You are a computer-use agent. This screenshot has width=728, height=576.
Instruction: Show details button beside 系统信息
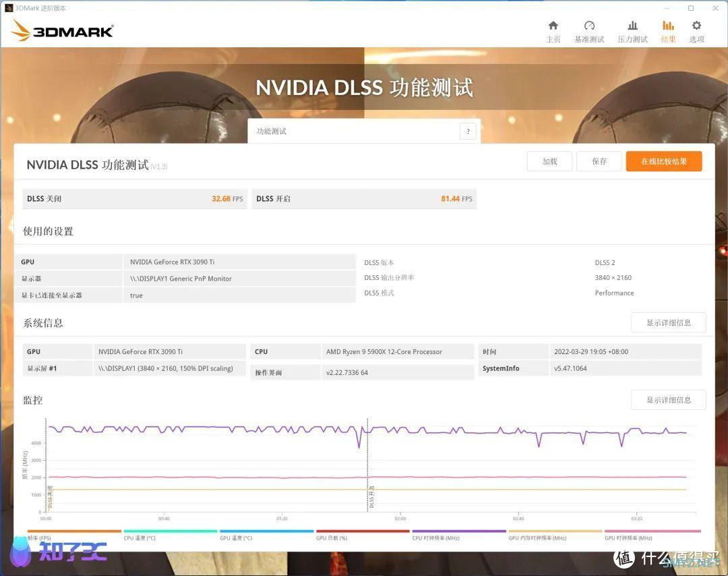pos(669,322)
